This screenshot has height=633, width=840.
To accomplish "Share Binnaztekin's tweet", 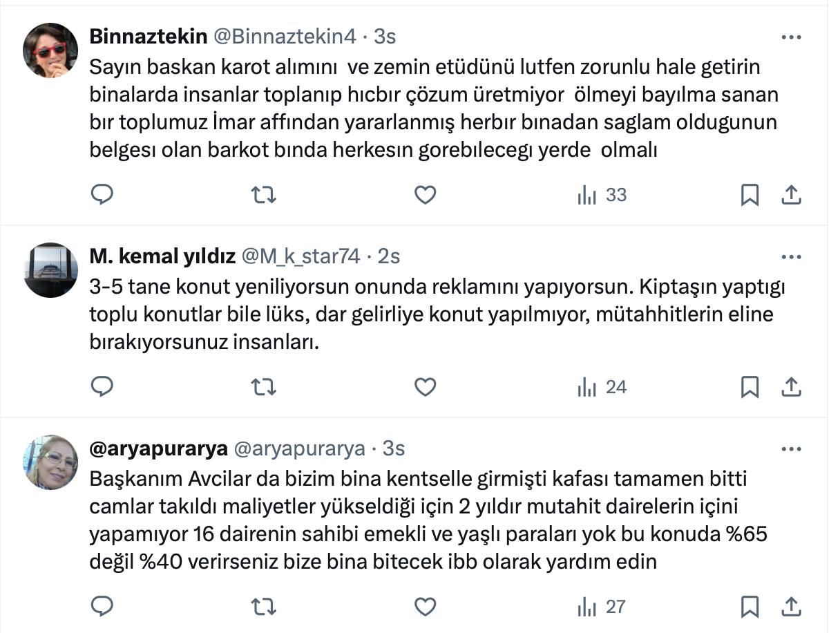I will pyautogui.click(x=790, y=196).
